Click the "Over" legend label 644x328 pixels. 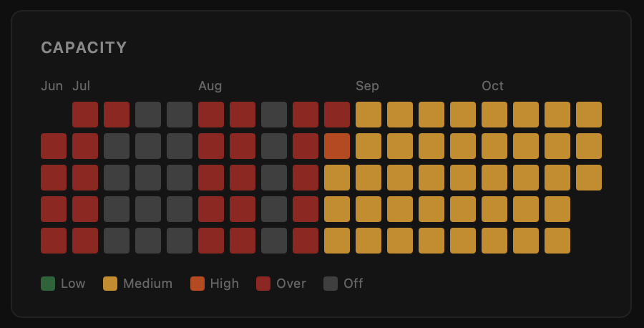[291, 284]
